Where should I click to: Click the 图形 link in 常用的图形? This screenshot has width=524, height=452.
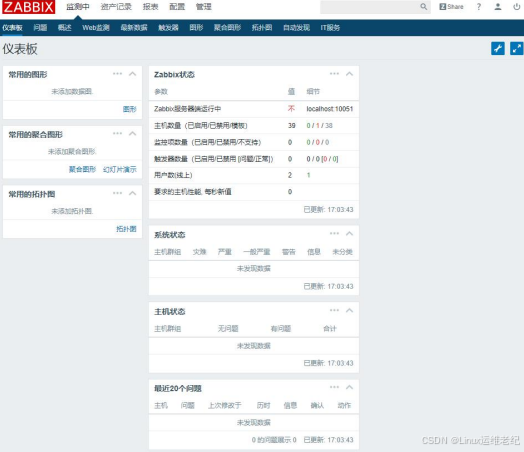click(x=130, y=109)
